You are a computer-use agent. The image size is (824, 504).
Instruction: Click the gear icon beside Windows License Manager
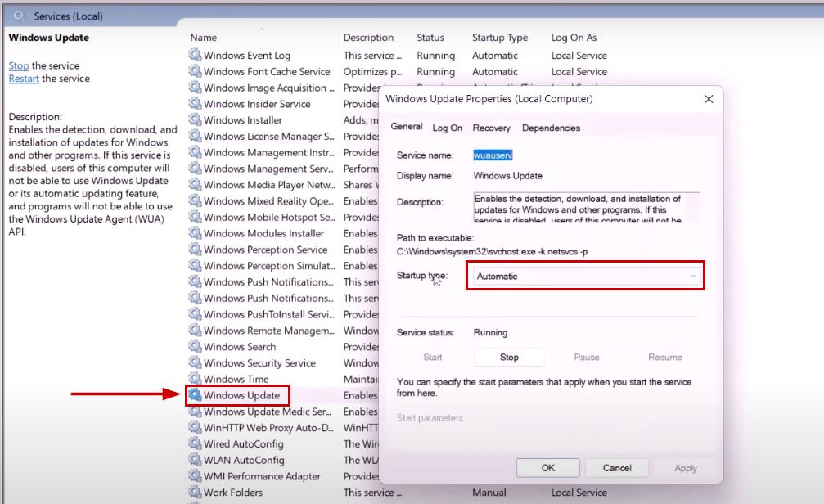(x=195, y=136)
